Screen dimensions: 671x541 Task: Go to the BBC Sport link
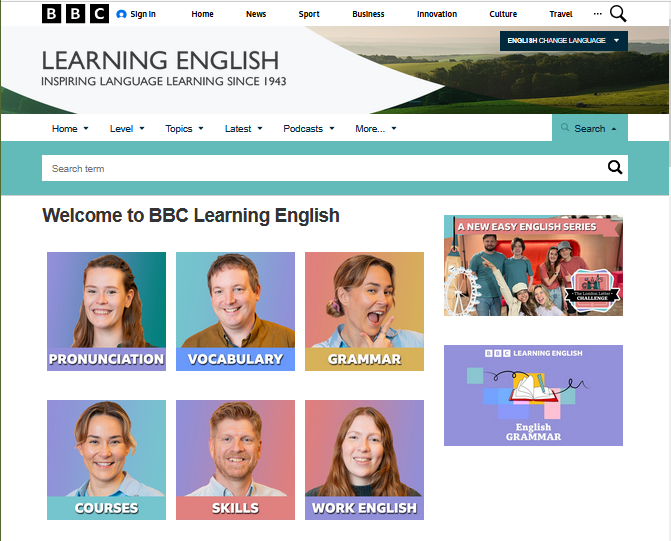click(x=309, y=14)
